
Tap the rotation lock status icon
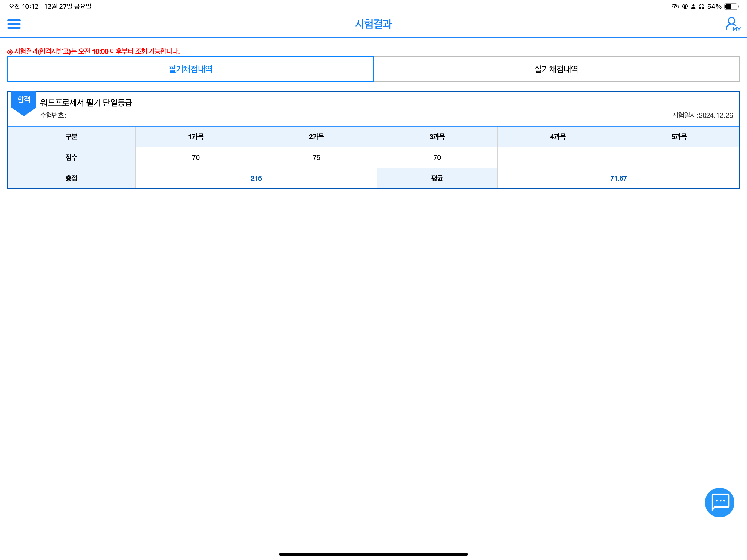tap(685, 6)
